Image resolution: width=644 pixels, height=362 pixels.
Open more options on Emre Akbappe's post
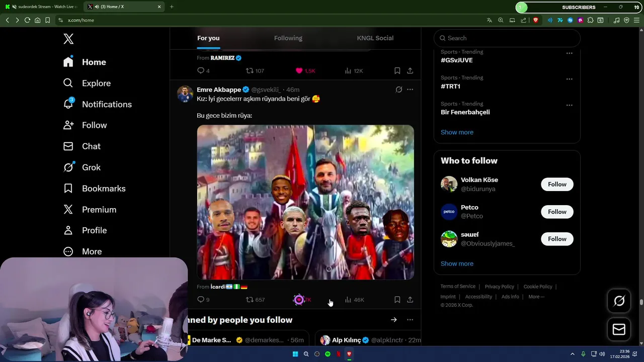click(410, 89)
